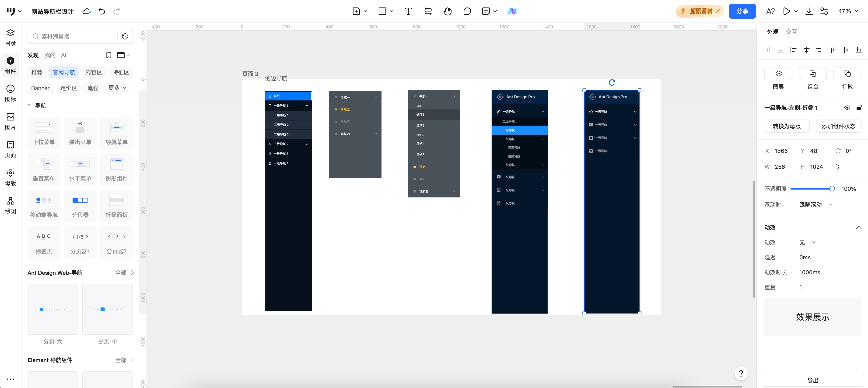Click the X position value 1566
The image size is (868, 388).
point(781,151)
